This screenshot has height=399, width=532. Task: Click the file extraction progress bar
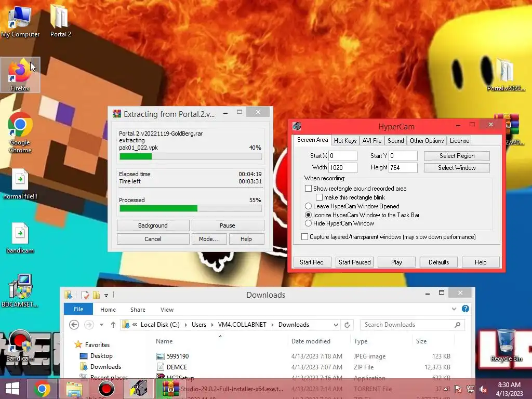(x=190, y=156)
